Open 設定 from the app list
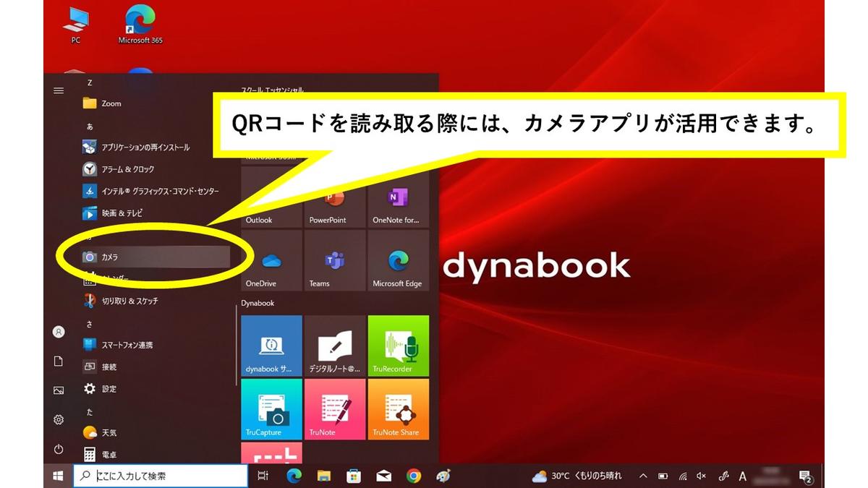The height and width of the screenshot is (488, 868). (156, 389)
